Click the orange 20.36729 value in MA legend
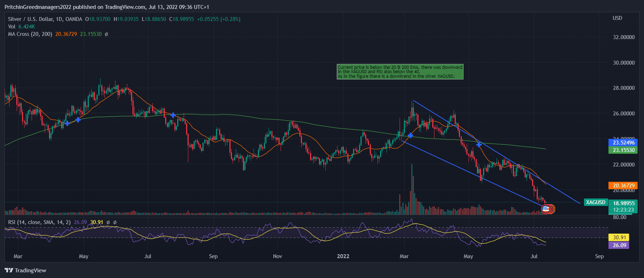The image size is (644, 278). point(66,34)
